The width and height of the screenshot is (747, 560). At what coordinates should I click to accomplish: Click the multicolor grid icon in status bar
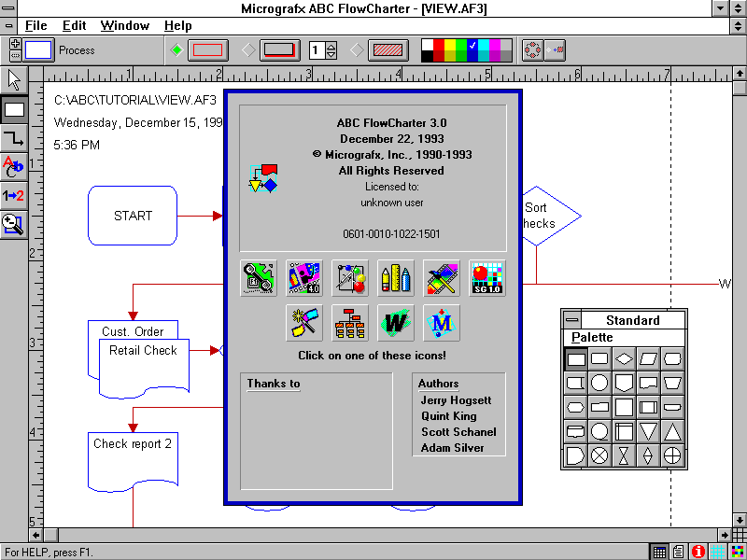[x=737, y=552]
